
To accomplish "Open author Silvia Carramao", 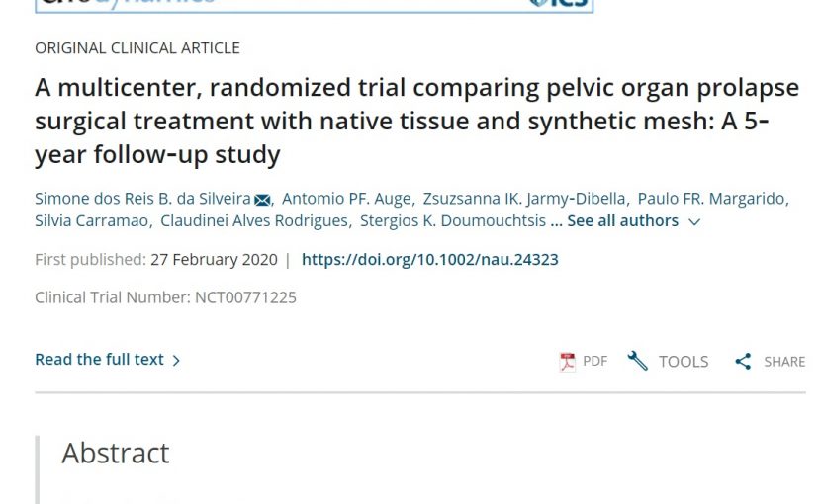I will tap(91, 220).
